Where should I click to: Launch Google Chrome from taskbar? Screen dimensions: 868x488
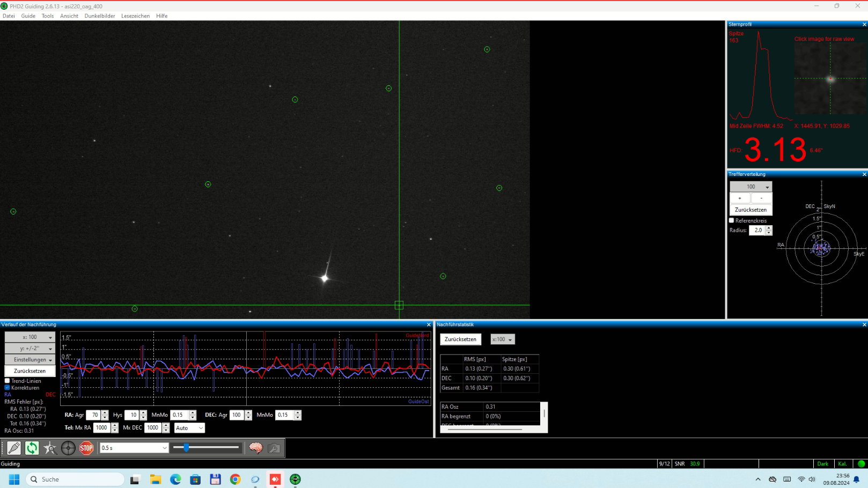(235, 479)
